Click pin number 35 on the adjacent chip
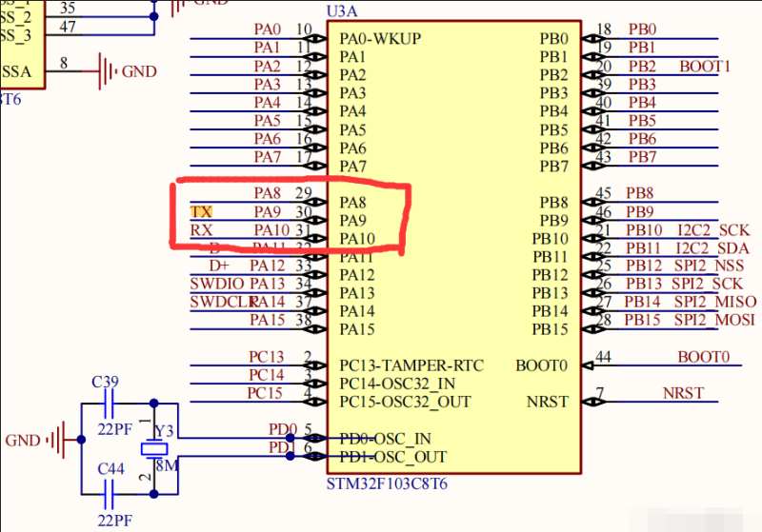 (x=68, y=8)
